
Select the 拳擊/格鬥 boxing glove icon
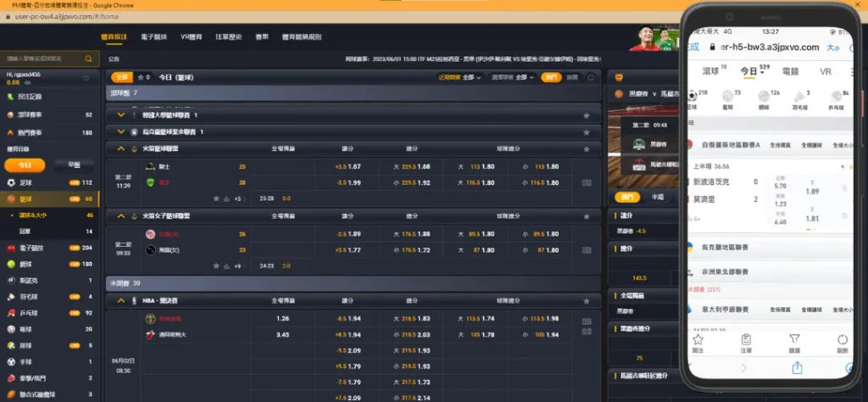(x=10, y=377)
